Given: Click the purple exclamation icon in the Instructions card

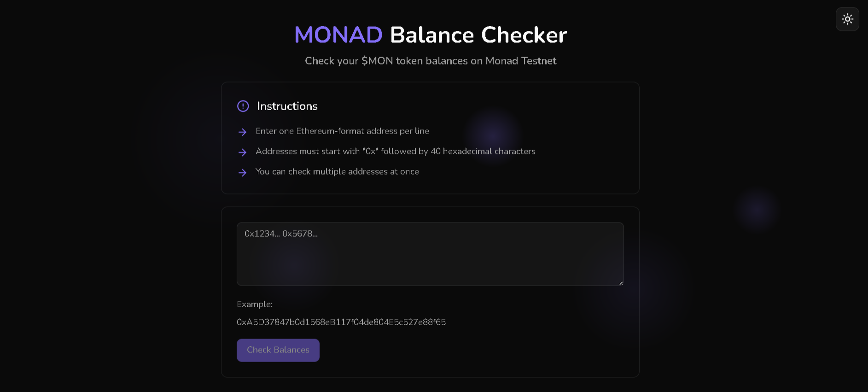Looking at the screenshot, I should tap(243, 106).
